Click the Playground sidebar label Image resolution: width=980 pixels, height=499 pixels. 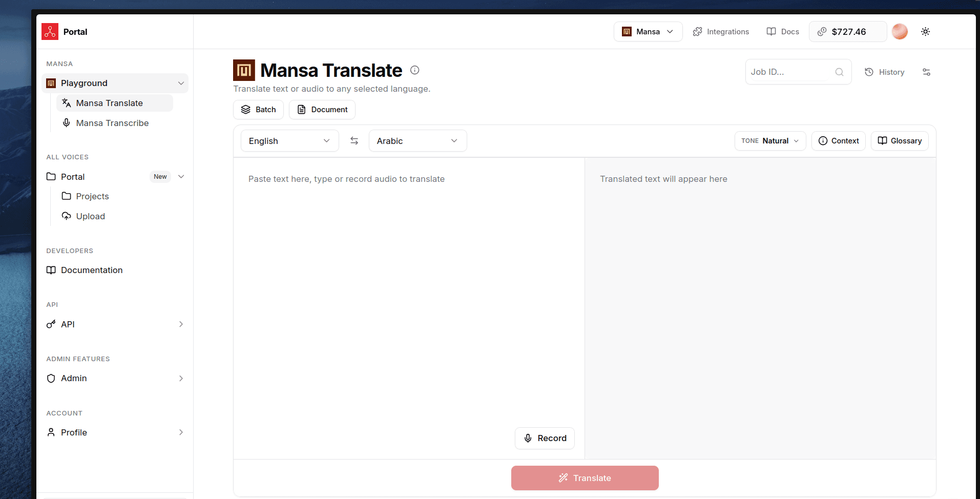point(84,84)
